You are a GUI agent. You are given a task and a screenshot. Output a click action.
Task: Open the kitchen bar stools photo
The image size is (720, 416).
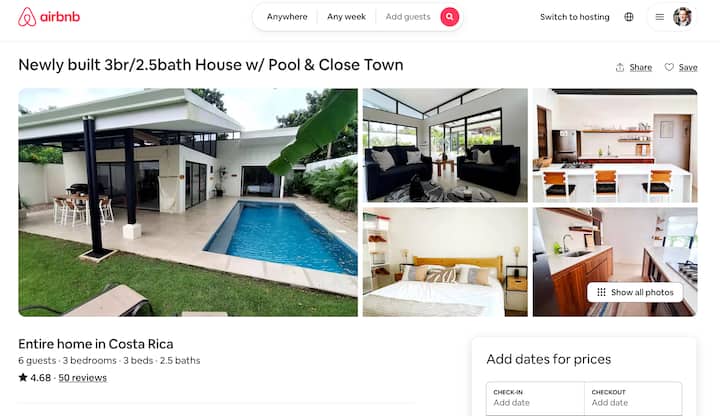(x=615, y=145)
